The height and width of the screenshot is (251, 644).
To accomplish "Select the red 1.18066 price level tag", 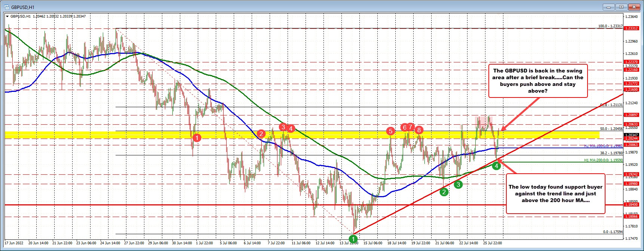I will [632, 217].
